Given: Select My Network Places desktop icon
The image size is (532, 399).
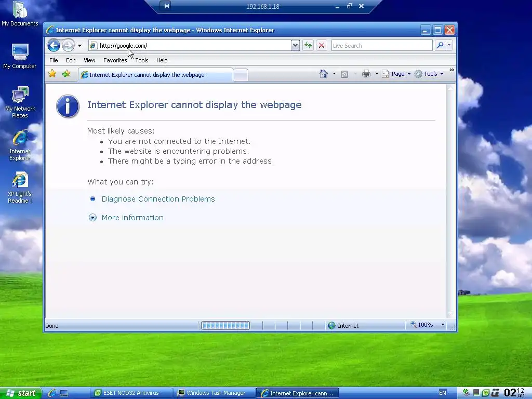Looking at the screenshot, I should (20, 102).
